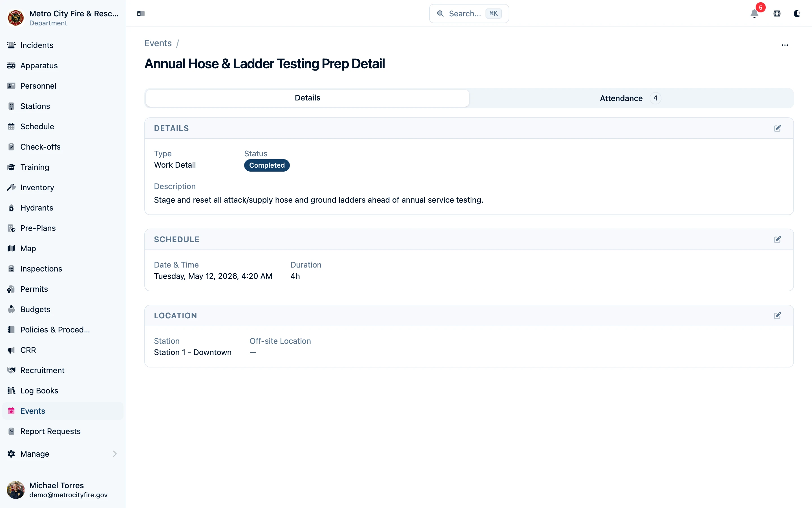This screenshot has height=508, width=812.
Task: Edit the Schedule section via pencil icon
Action: (777, 239)
